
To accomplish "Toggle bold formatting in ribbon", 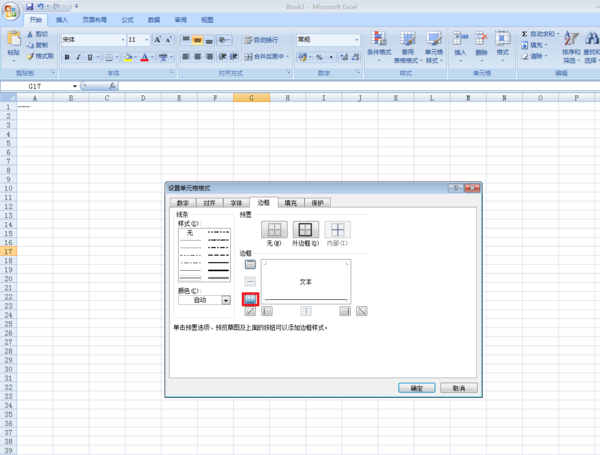I will point(66,57).
